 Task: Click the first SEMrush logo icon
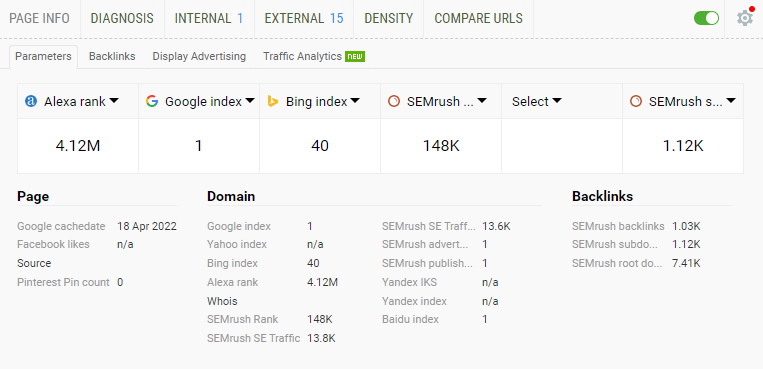[394, 101]
